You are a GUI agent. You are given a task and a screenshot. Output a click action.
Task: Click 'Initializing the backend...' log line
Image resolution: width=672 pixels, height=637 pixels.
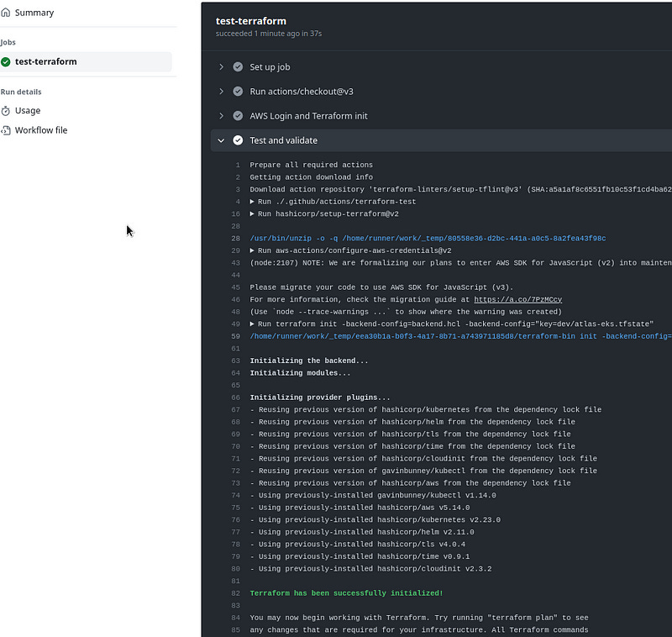pyautogui.click(x=309, y=361)
